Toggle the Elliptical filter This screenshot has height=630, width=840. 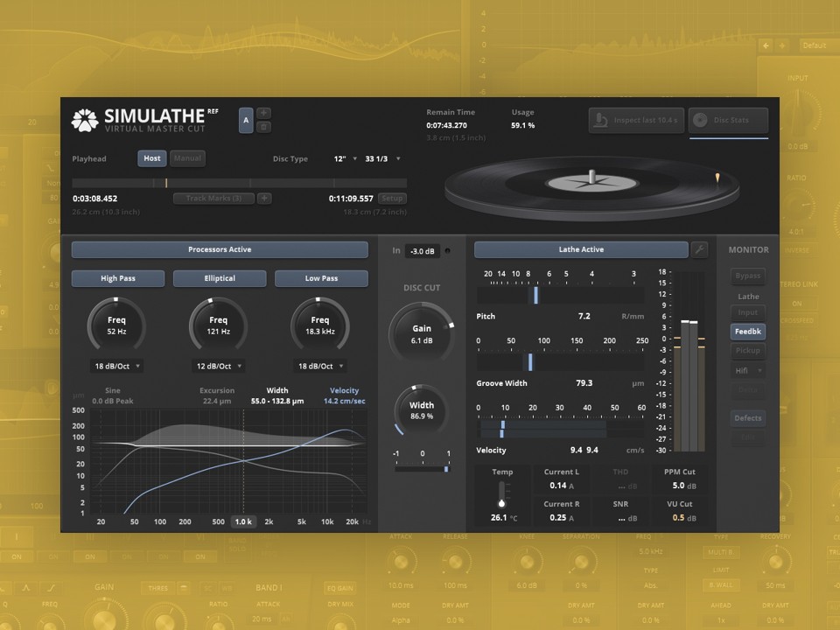220,278
